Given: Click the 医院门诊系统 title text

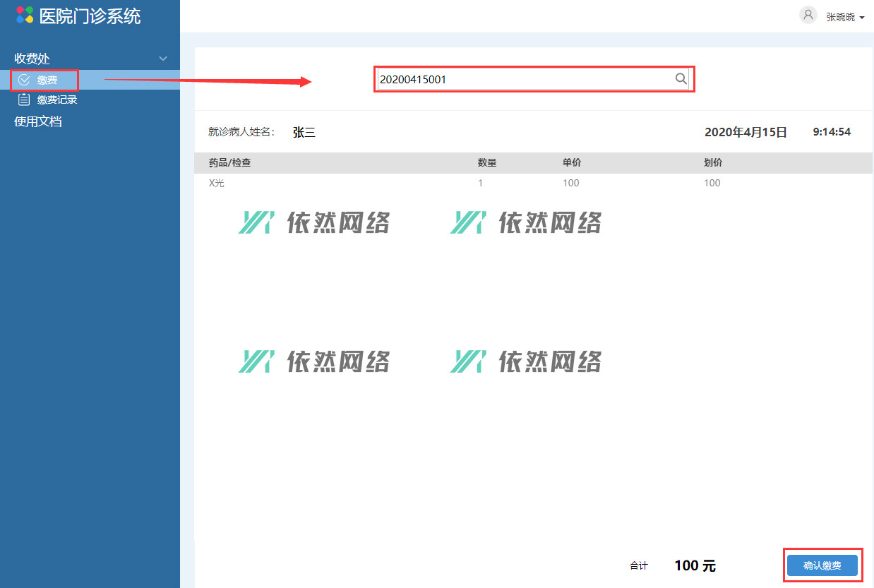Looking at the screenshot, I should click(x=90, y=16).
